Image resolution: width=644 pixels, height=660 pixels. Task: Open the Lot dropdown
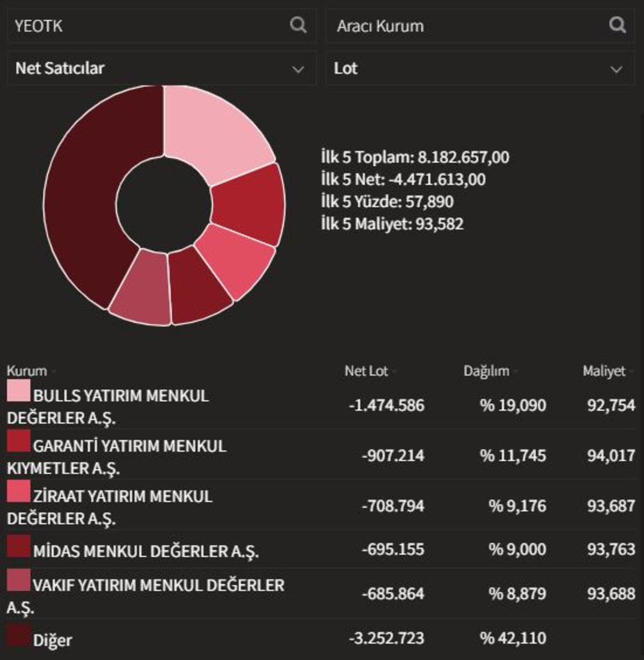[x=480, y=68]
